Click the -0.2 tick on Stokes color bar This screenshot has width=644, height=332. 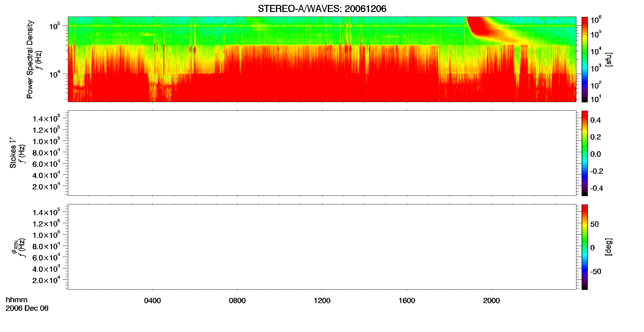(597, 171)
